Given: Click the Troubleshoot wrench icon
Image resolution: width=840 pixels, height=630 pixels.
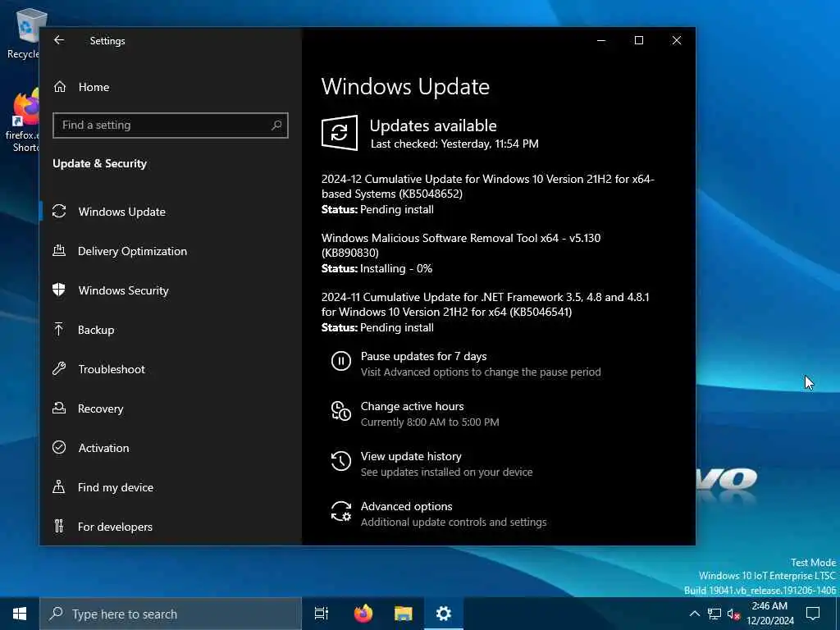Looking at the screenshot, I should coord(59,368).
